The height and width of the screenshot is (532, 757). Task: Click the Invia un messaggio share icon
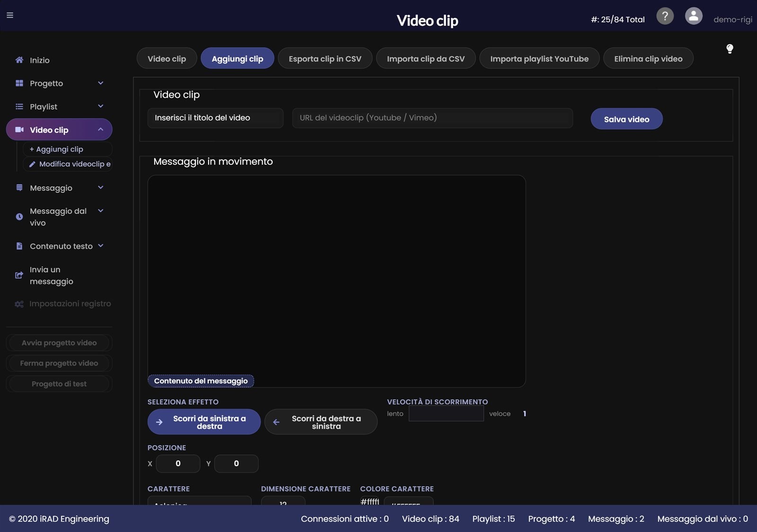click(19, 275)
